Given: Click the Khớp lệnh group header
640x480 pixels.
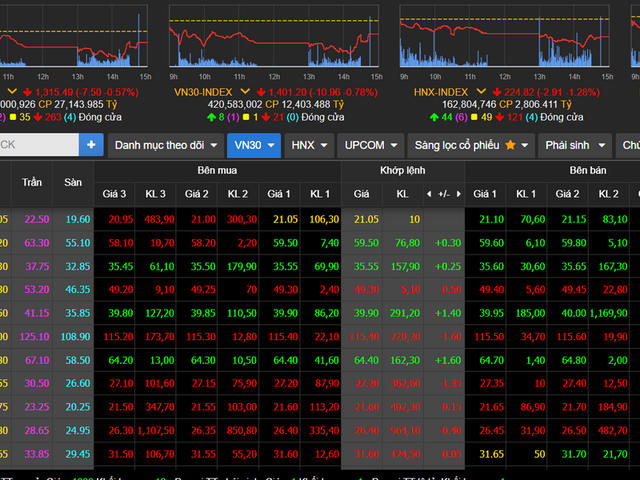Looking at the screenshot, I should pyautogui.click(x=402, y=171).
